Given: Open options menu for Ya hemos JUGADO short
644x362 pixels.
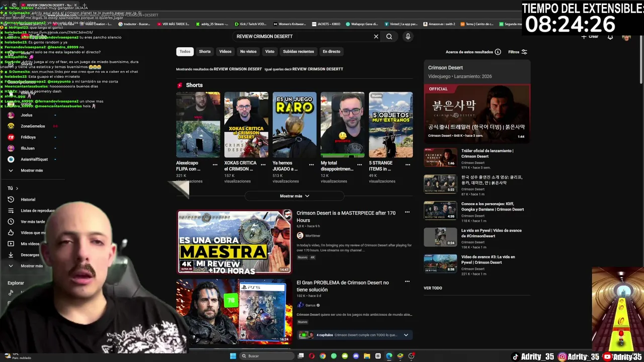Looking at the screenshot, I should pos(311,164).
